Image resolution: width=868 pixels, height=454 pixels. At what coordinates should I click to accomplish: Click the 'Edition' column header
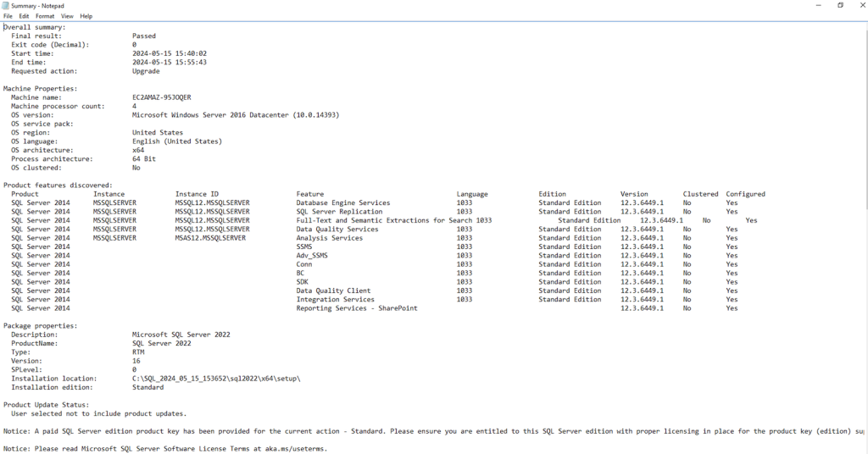[x=553, y=194]
